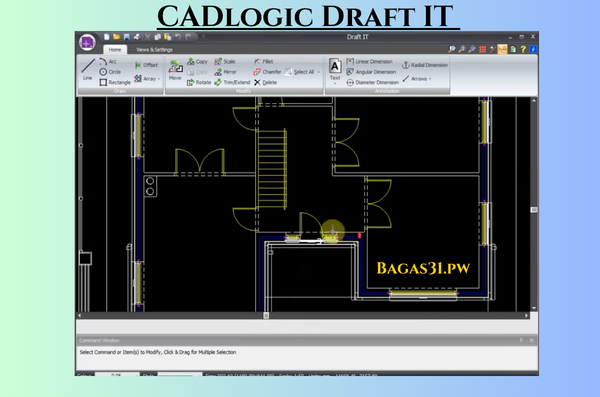Click the Select All button

(x=299, y=72)
